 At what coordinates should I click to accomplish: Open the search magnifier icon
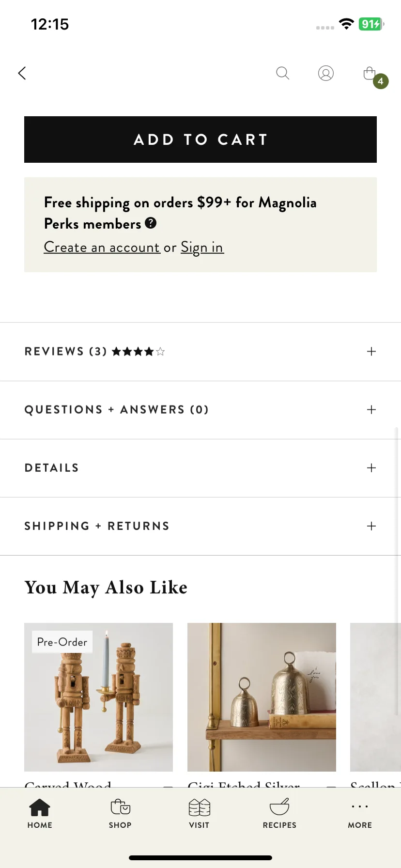click(282, 73)
